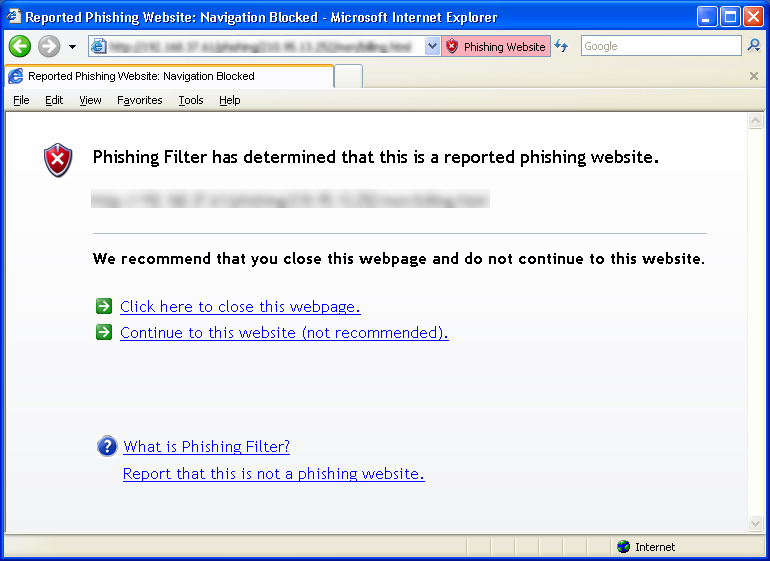Open the Help menu
Viewport: 770px width, 561px height.
[x=230, y=100]
